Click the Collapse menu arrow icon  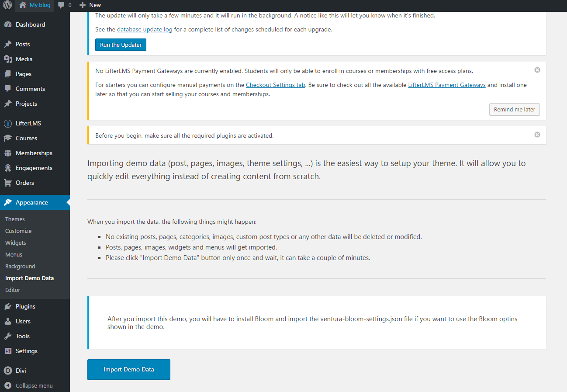pyautogui.click(x=8, y=385)
